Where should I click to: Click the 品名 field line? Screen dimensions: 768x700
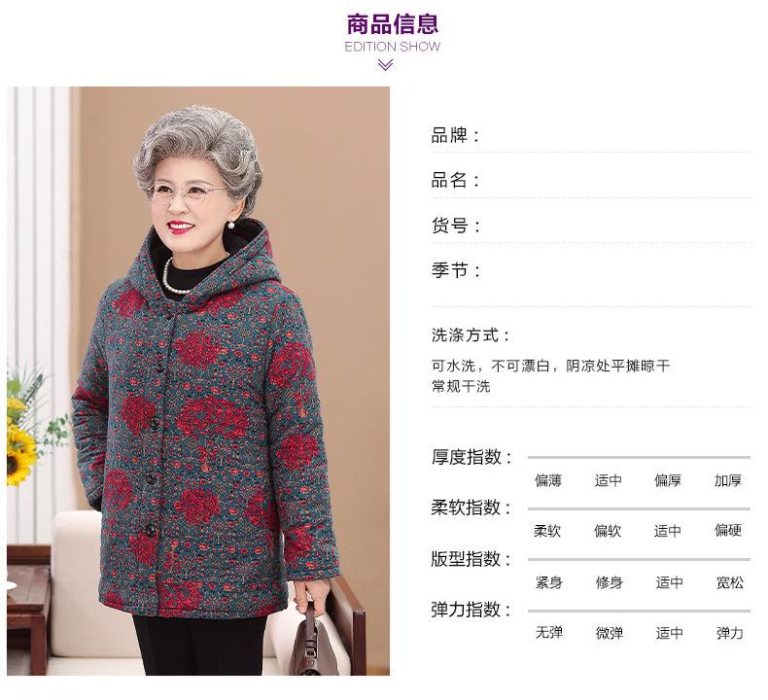point(592,181)
